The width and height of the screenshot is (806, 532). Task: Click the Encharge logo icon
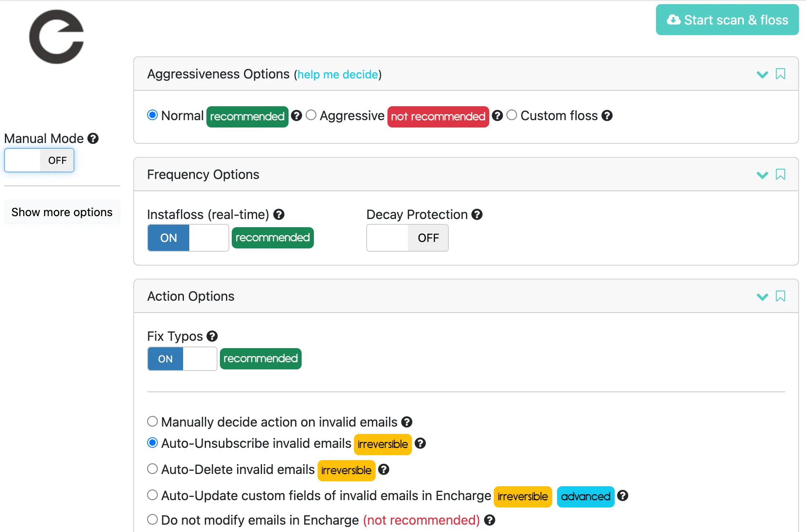click(56, 37)
